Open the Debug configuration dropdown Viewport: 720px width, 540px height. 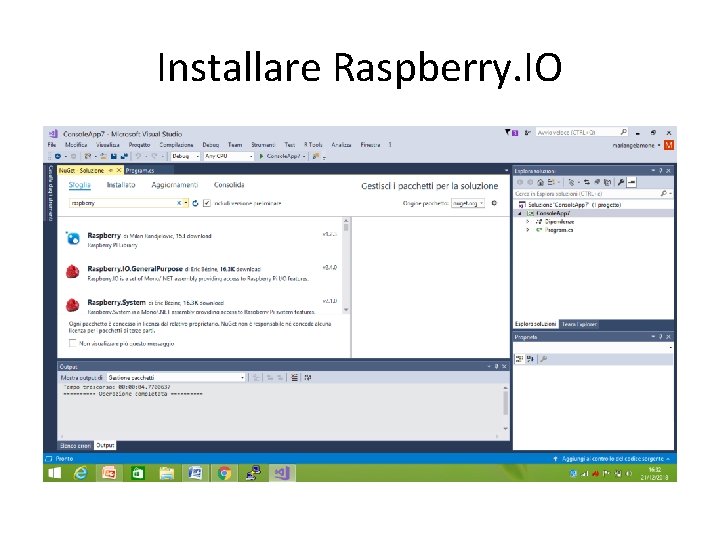(x=186, y=157)
